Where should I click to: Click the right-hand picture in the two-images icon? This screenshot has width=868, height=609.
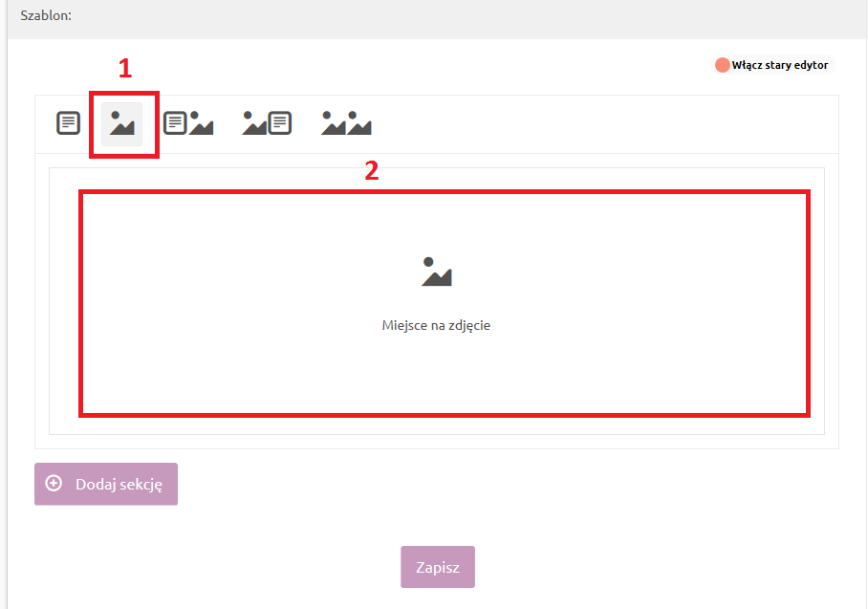tap(359, 123)
